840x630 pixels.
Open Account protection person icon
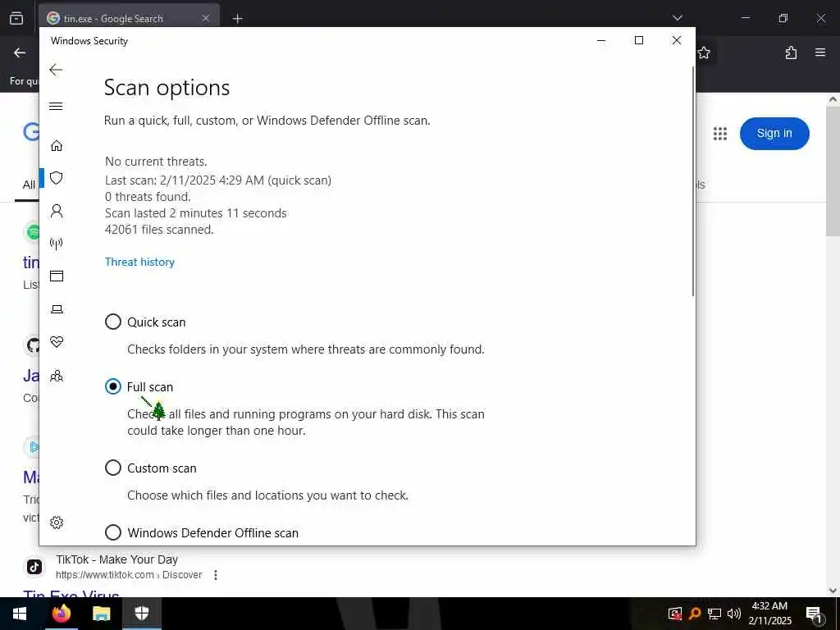click(x=57, y=211)
